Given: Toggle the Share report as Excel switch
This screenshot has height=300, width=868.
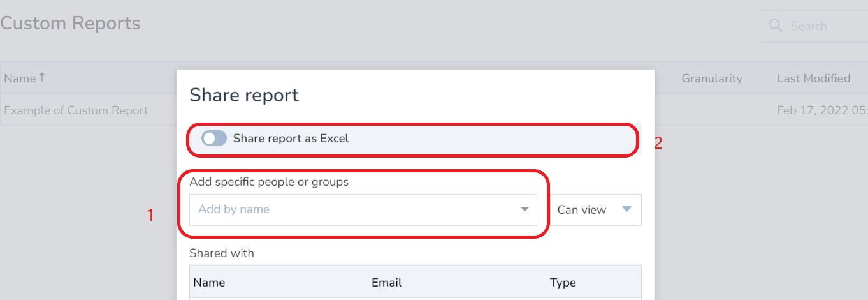Looking at the screenshot, I should click(x=213, y=139).
